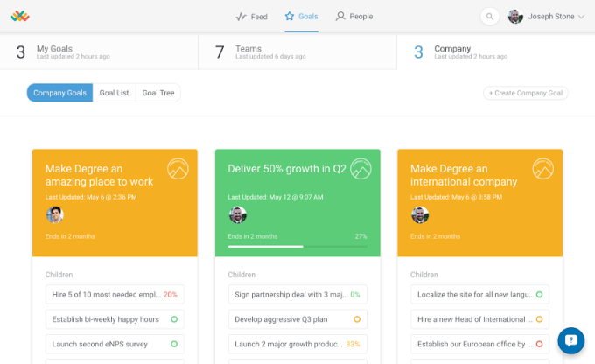Click the 33% progress value
595x364 pixels.
(x=353, y=344)
